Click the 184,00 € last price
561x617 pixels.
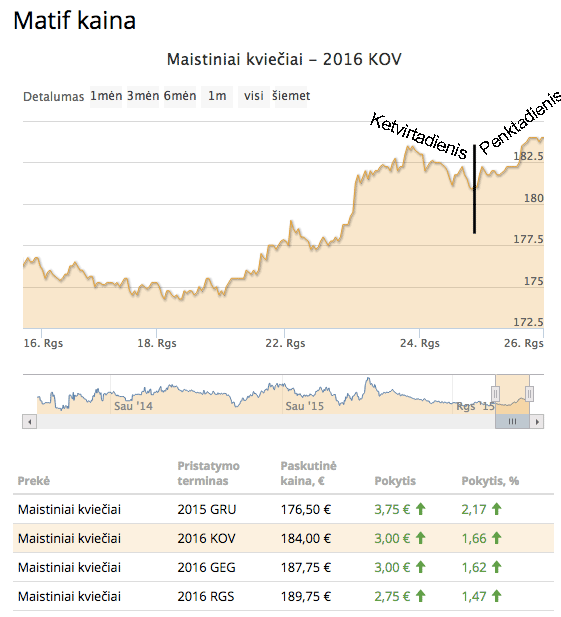click(306, 538)
